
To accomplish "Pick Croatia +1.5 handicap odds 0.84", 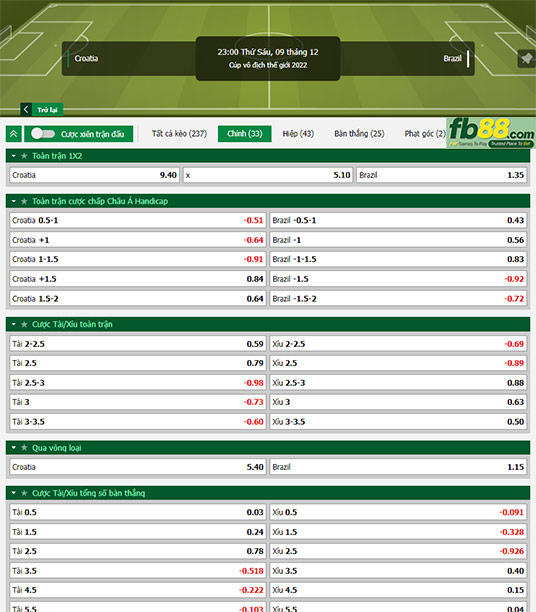I will [x=138, y=279].
